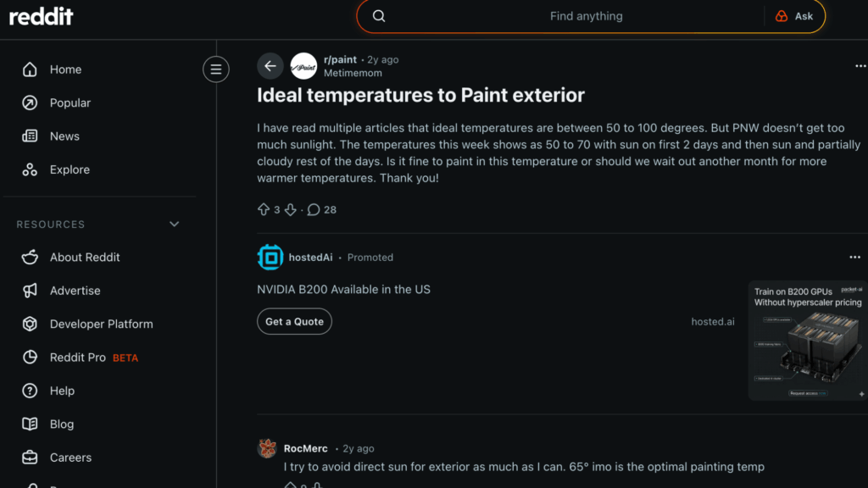Viewport: 868px width, 488px height.
Task: Open the post's three-dot overflow menu
Action: (860, 65)
